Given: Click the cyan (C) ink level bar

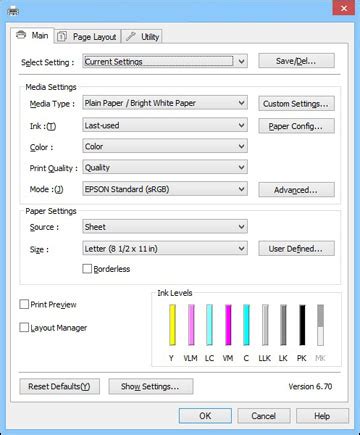Looking at the screenshot, I should click(x=246, y=325).
